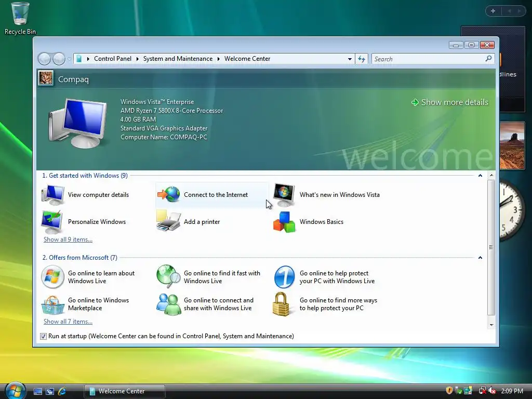The image size is (532, 399).
Task: Expand the arrow after Control Panel breadcrumb
Action: (137, 59)
